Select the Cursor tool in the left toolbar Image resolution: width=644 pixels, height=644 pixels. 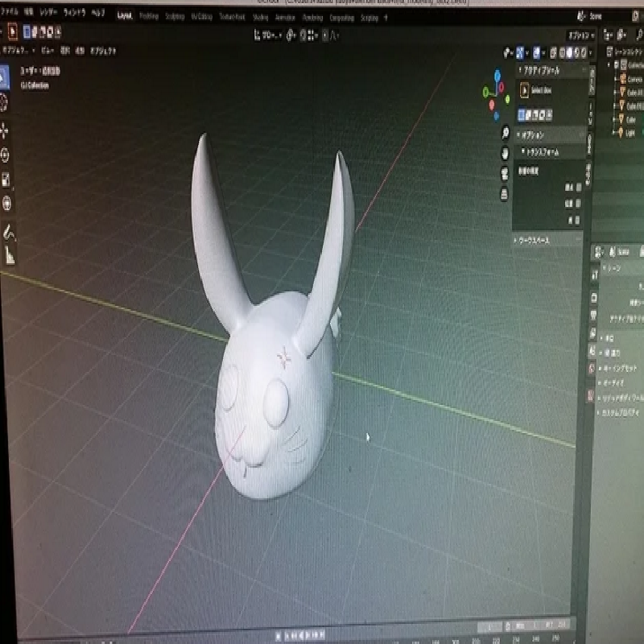(4, 101)
